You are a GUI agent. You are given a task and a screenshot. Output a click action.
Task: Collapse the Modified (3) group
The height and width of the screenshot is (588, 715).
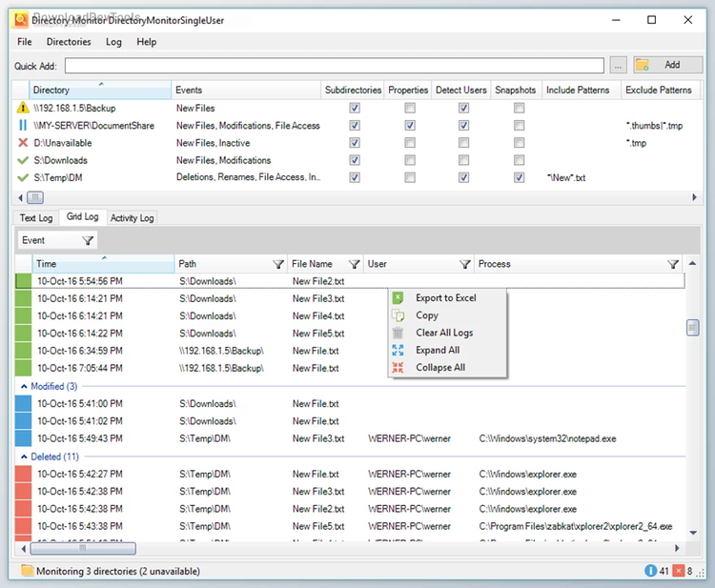pos(24,387)
